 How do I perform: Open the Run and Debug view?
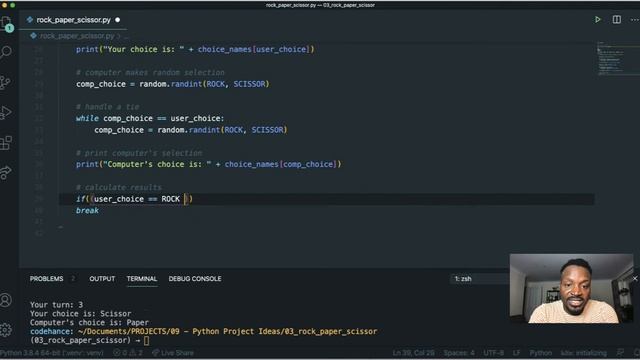point(6,113)
